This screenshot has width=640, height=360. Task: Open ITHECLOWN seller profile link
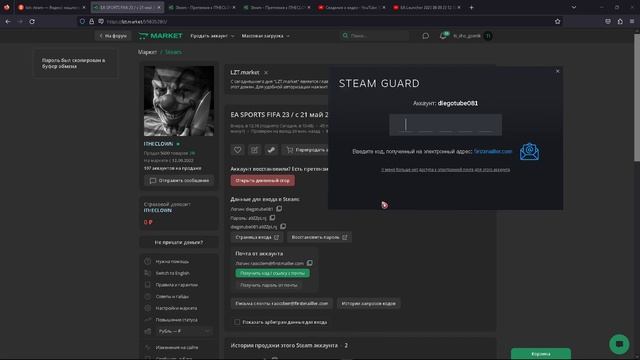click(x=158, y=144)
